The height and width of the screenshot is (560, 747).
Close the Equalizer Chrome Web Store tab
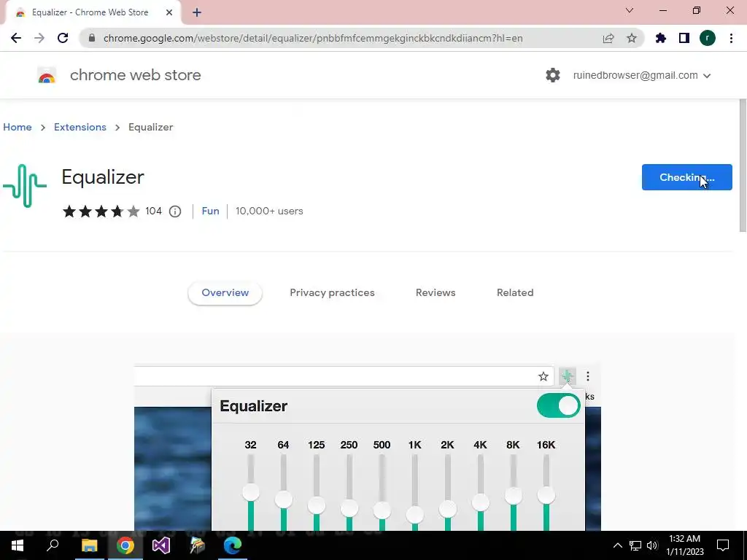click(x=169, y=12)
